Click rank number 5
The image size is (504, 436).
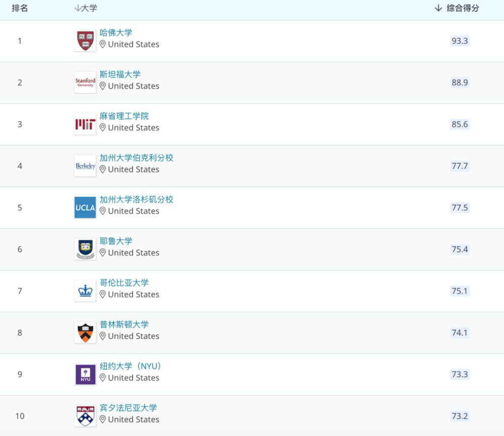coord(20,208)
